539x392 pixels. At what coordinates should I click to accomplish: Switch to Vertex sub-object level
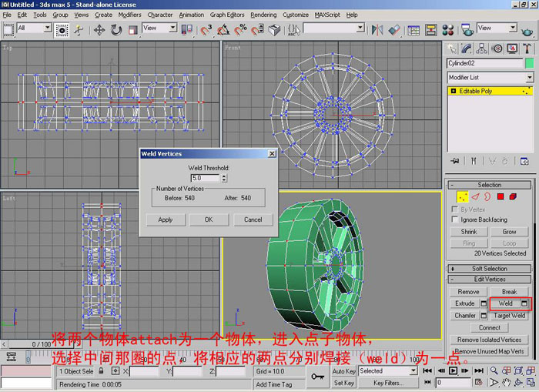(463, 196)
